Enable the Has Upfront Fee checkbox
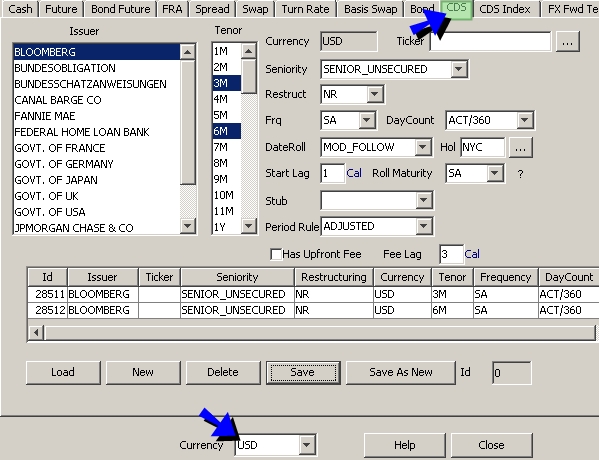 coord(276,254)
